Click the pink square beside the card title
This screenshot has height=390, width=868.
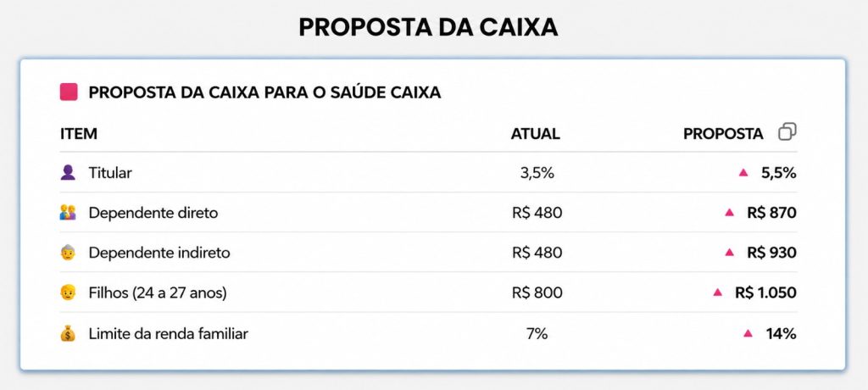[x=69, y=92]
